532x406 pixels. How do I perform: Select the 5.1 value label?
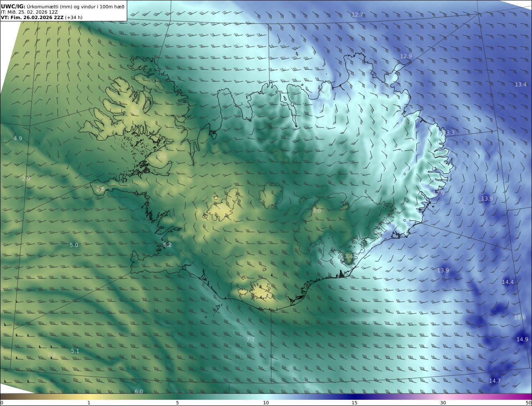click(x=75, y=351)
